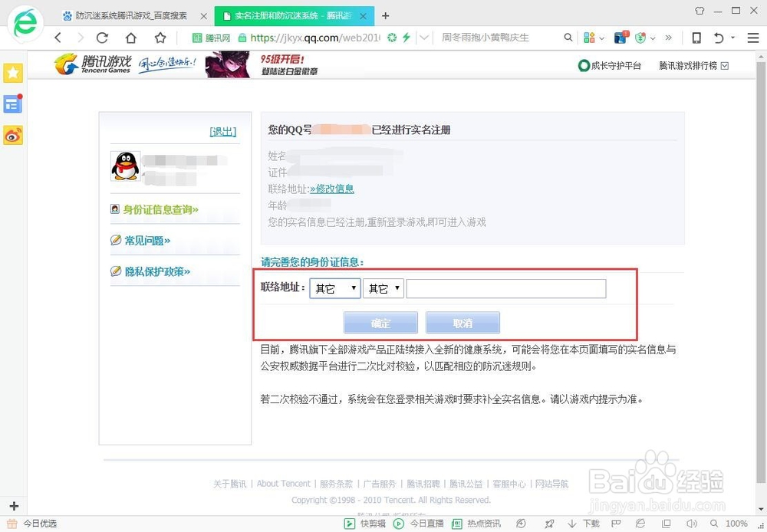Close the 实名注册和防沉迷系统 tab
767x532 pixels.
point(364,16)
